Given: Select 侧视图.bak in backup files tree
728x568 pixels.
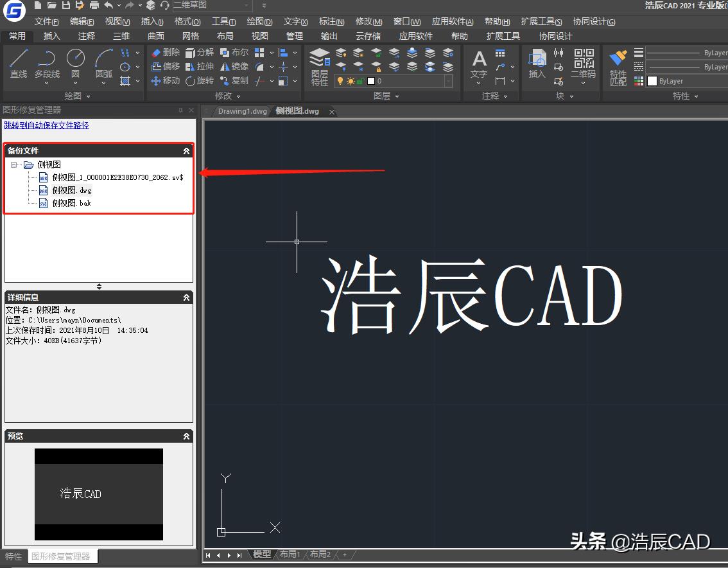Looking at the screenshot, I should 71,203.
